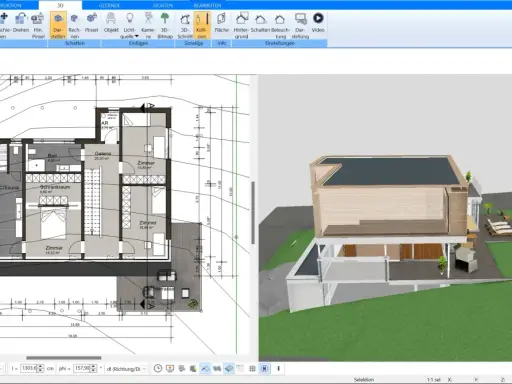The width and height of the screenshot is (512, 384).
Task: Click the Hin. Pinsel tool
Action: (38, 25)
